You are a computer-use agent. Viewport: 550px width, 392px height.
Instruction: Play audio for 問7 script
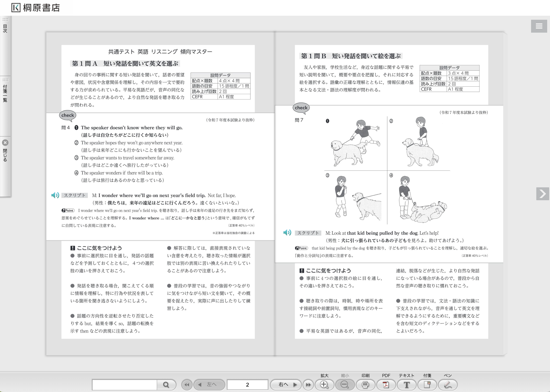(x=287, y=232)
